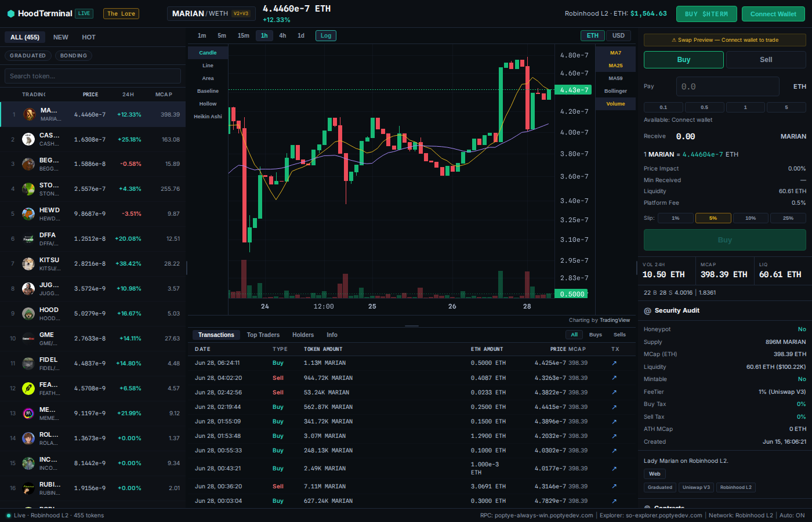Open explorer link for 02:42:56 Sell transaction
The height and width of the screenshot is (522, 812).
(614, 392)
